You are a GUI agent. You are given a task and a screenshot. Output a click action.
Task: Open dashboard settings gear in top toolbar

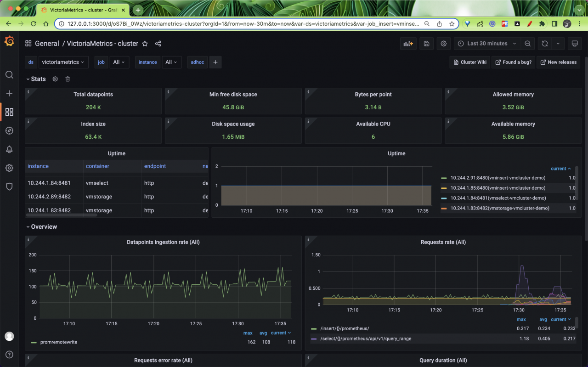coord(443,43)
